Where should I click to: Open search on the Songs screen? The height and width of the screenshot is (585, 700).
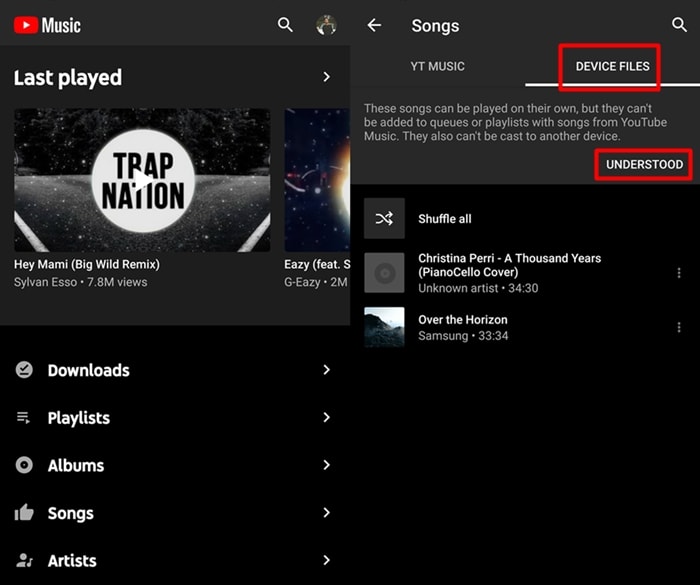pos(679,25)
